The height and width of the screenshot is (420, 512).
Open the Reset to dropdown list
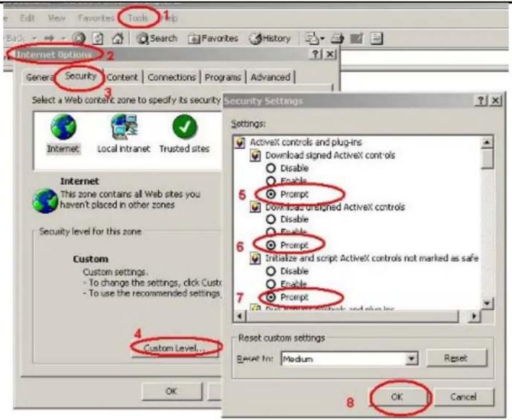412,359
